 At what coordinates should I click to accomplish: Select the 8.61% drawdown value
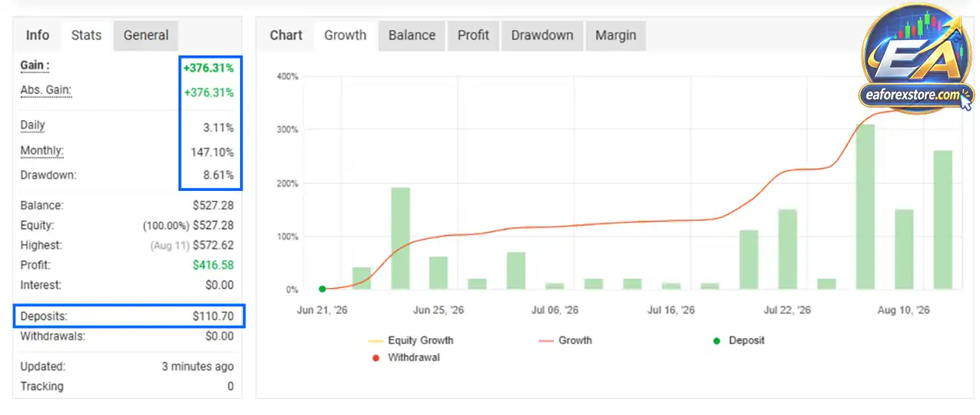[x=218, y=176]
